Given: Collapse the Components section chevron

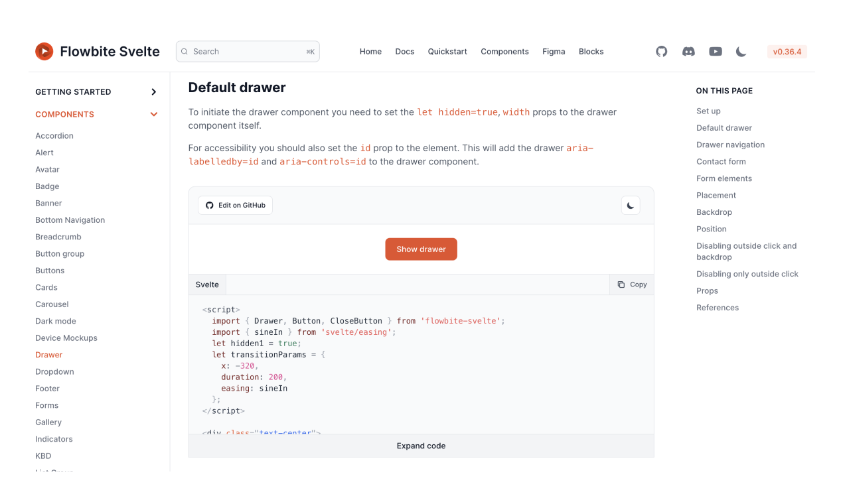Looking at the screenshot, I should click(x=154, y=114).
